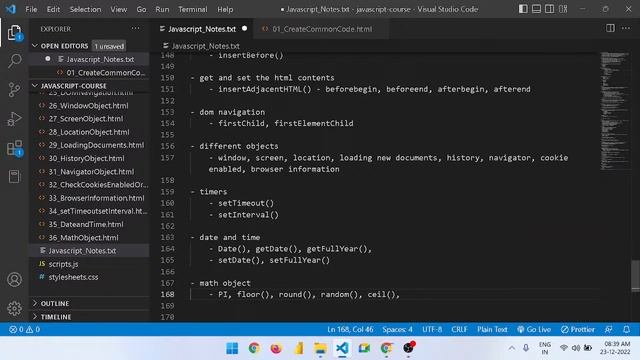The image size is (640, 360).
Task: Open 36_MathObject.html file
Action: point(89,238)
